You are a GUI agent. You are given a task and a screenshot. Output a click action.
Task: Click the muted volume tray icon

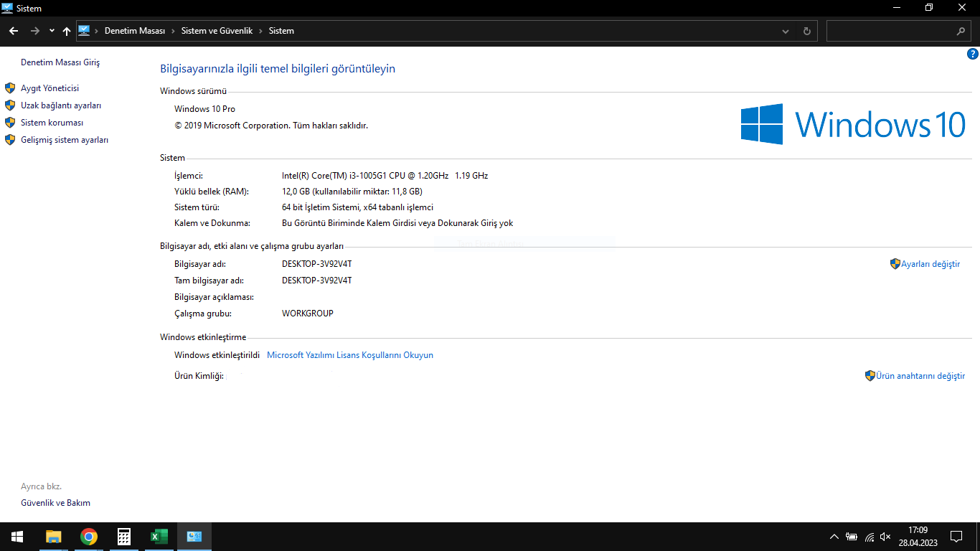886,537
